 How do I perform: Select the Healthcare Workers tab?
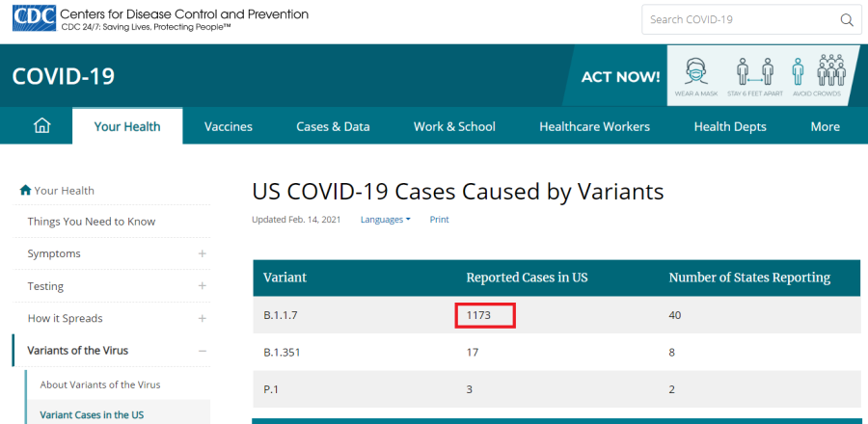594,126
